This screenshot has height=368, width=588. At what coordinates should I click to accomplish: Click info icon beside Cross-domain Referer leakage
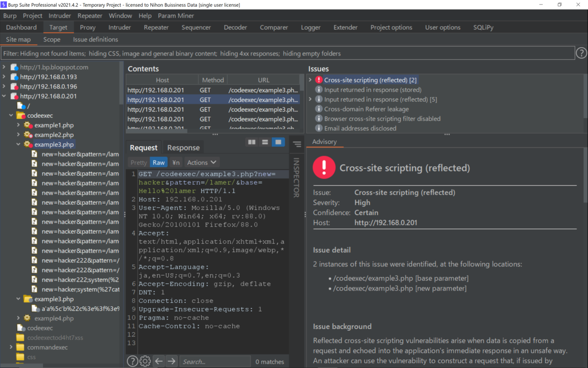(x=319, y=109)
